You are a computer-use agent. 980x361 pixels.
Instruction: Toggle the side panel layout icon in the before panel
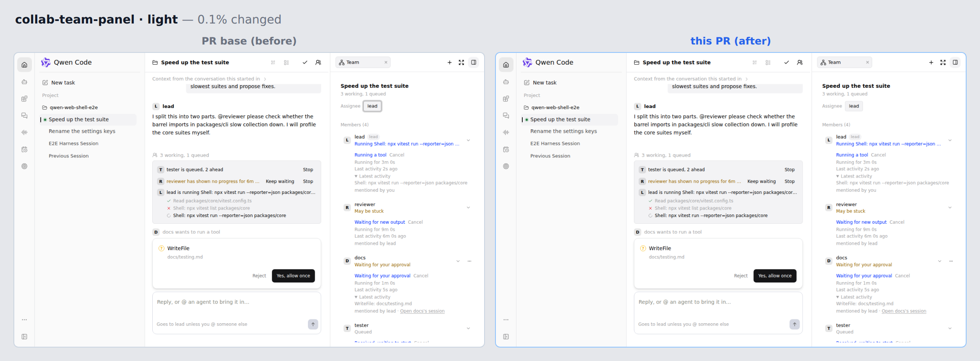[x=474, y=62]
